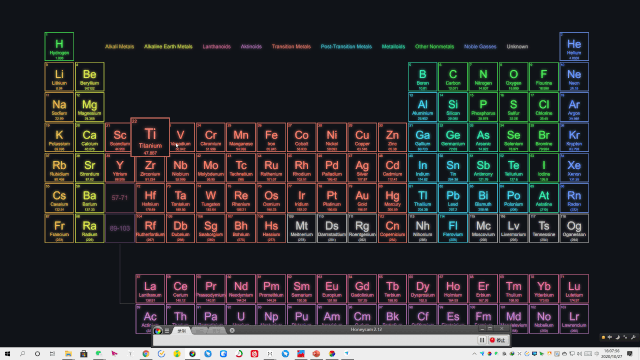The width and height of the screenshot is (640, 360).
Task: Filter by Transition Metals legend label
Action: (291, 47)
